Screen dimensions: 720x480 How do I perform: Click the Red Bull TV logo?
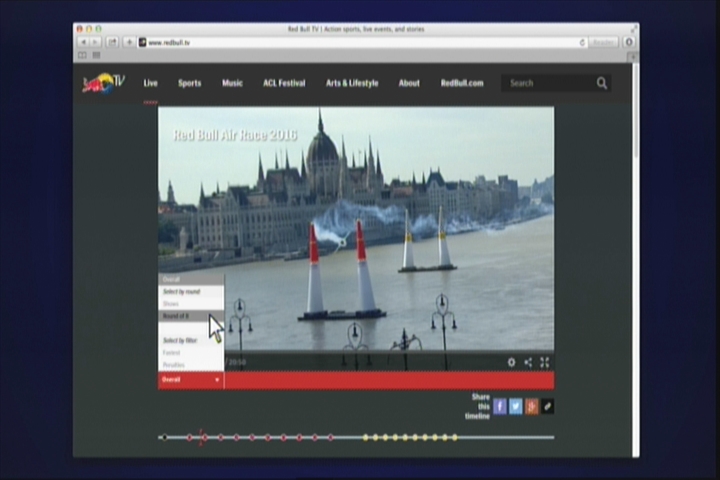coord(103,83)
